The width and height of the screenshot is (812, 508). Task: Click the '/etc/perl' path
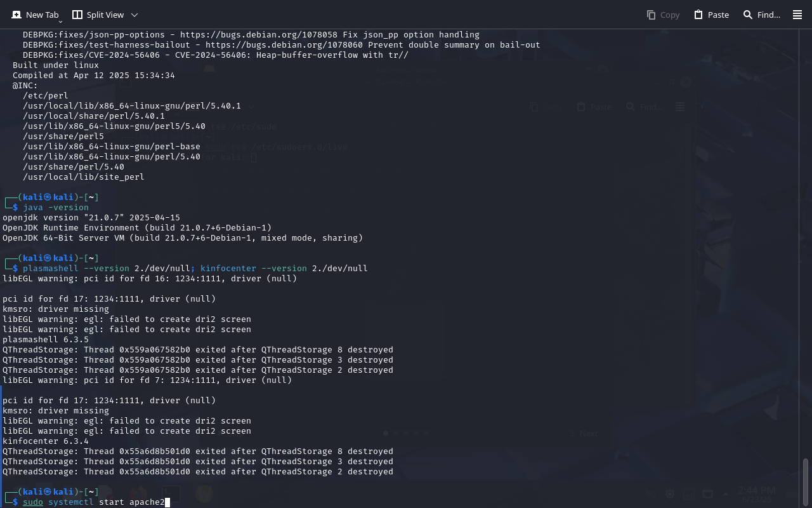coord(46,96)
